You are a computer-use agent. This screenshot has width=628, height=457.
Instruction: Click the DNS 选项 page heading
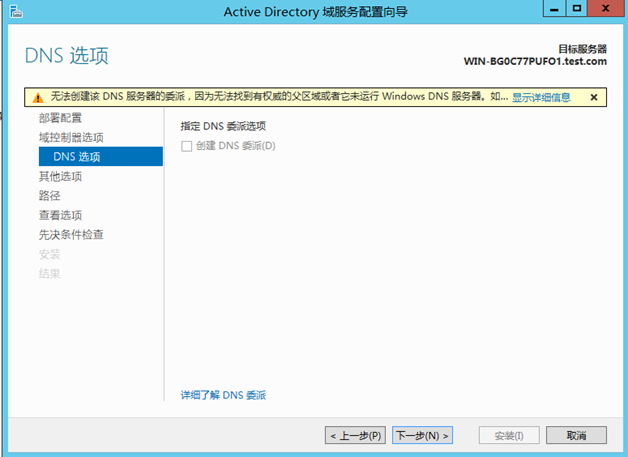66,55
